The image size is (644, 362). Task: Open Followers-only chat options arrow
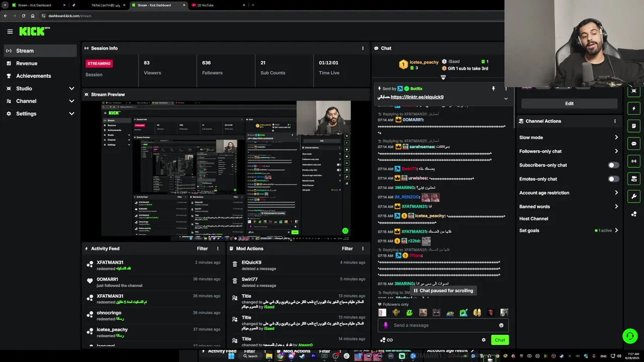[x=616, y=151]
